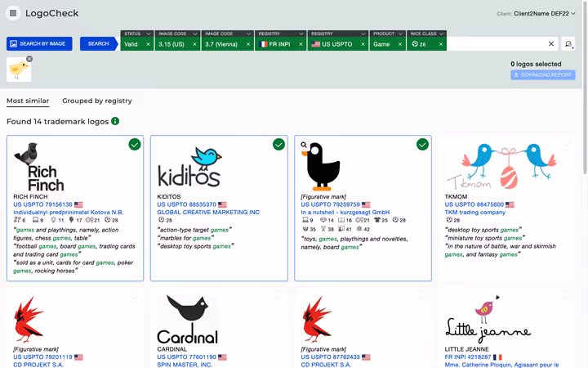This screenshot has height=368, width=588.
Task: Remove the Valid status filter
Action: coord(148,44)
